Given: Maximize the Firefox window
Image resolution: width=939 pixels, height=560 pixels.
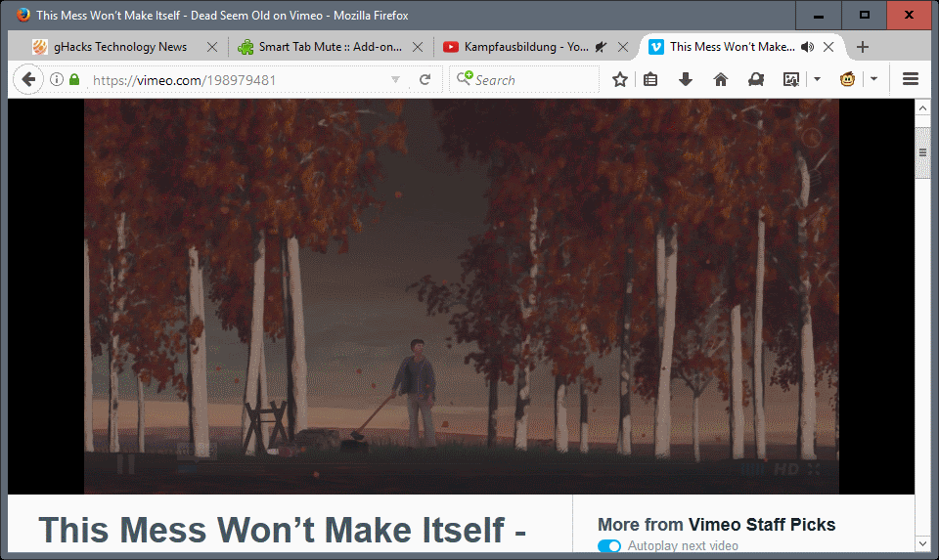Looking at the screenshot, I should click(864, 15).
